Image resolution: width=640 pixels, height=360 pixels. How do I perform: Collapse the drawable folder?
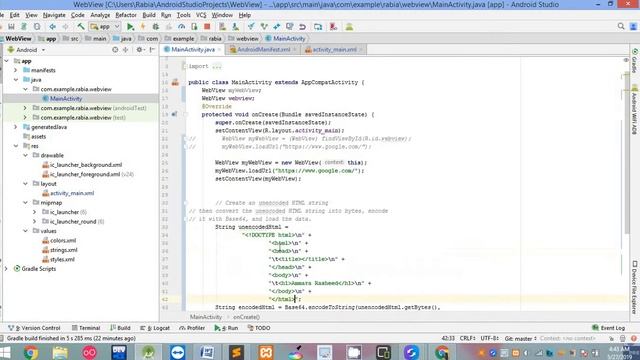(25, 155)
